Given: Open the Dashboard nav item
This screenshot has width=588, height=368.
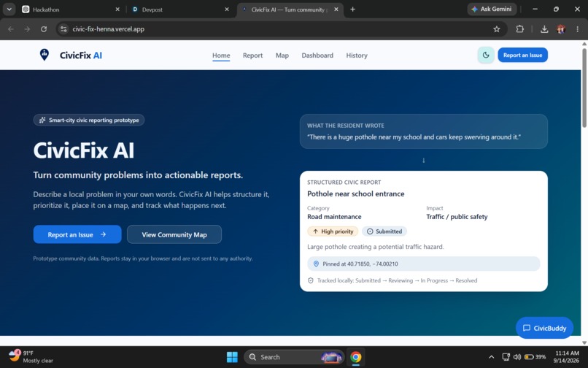Looking at the screenshot, I should point(317,55).
